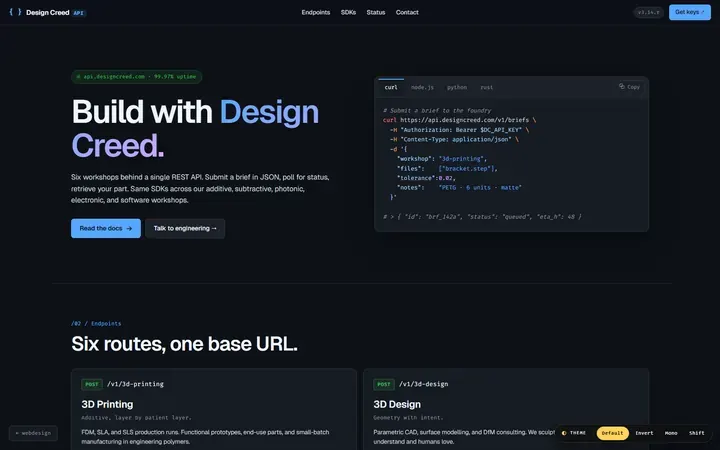Click "Additive, layer by patient layer." tagline
The height and width of the screenshot is (450, 720).
click(136, 418)
